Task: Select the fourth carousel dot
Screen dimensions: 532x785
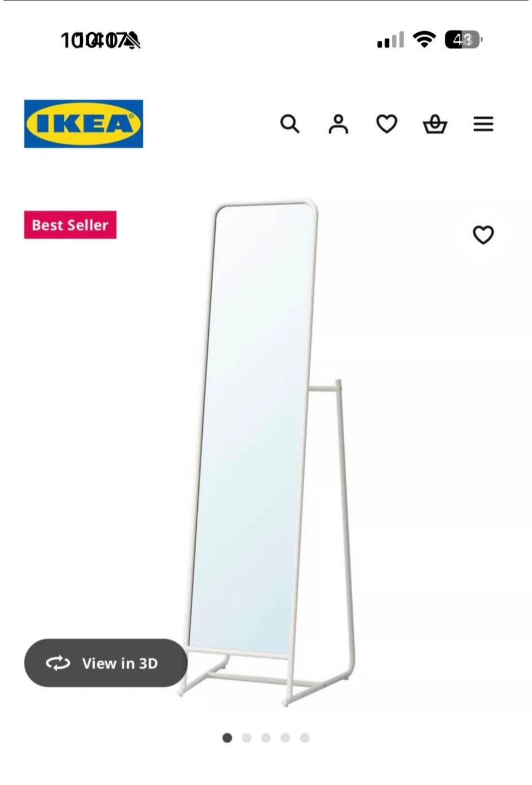Action: click(x=285, y=738)
